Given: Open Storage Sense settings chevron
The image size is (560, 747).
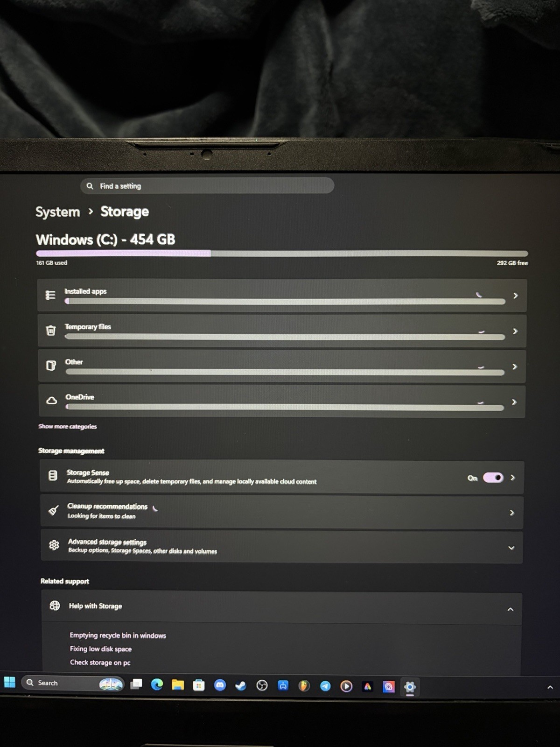Looking at the screenshot, I should pyautogui.click(x=513, y=478).
